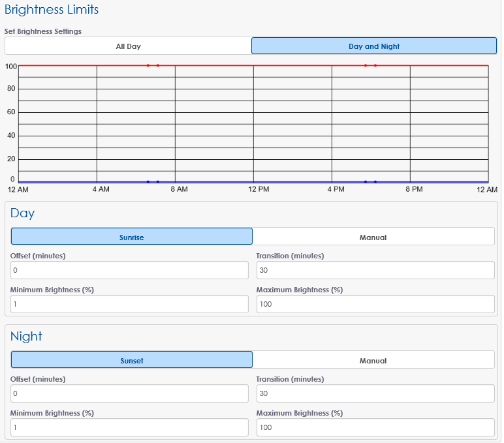Click the Day Transition (minutes) field
504x443 pixels.
pyautogui.click(x=375, y=270)
